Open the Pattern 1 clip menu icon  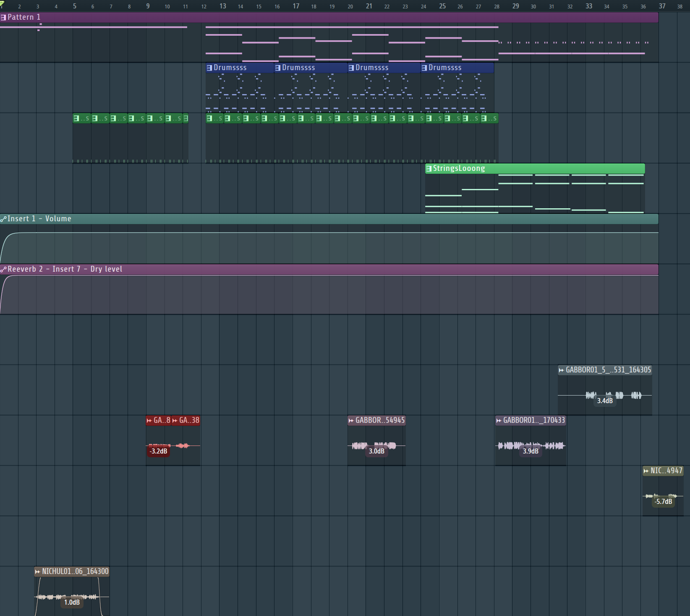(3, 17)
